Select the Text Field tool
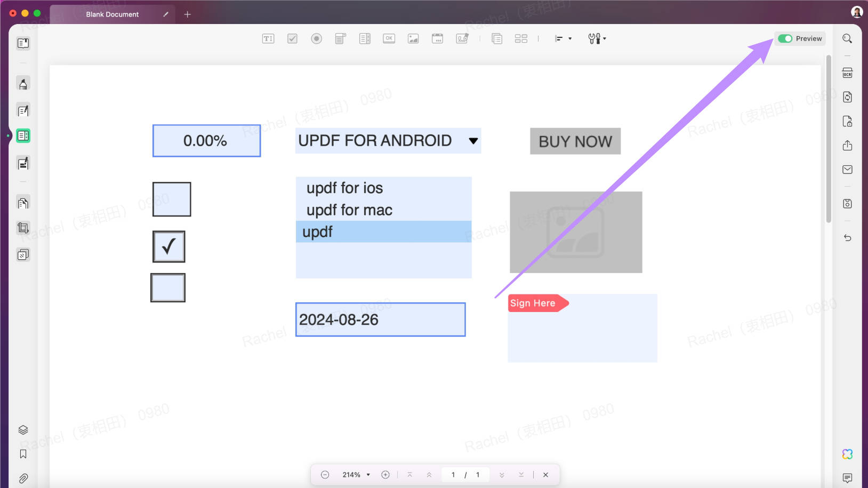The height and width of the screenshot is (488, 868). coord(268,38)
